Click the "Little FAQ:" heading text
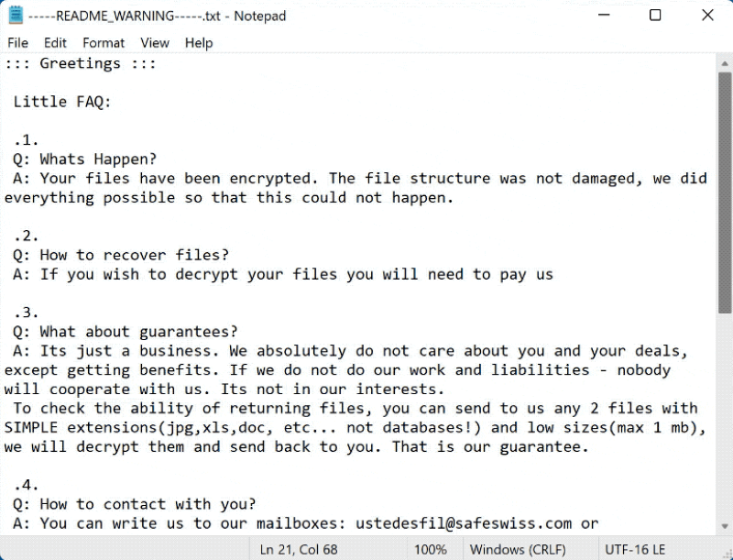Viewport: 733px width, 560px height. 62,102
